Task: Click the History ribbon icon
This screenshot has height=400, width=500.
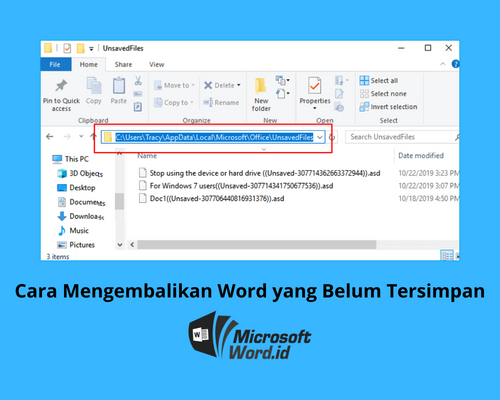Action: pos(339,107)
